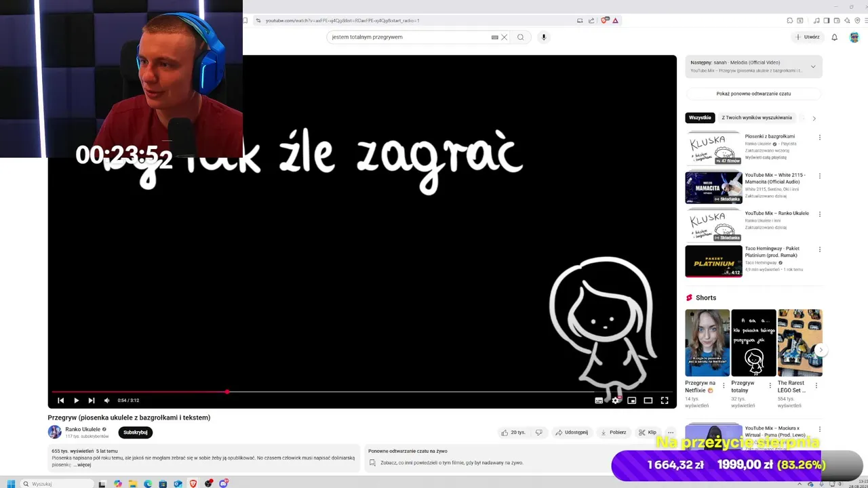Open File Explorer from taskbar
This screenshot has width=868, height=488.
click(x=132, y=483)
